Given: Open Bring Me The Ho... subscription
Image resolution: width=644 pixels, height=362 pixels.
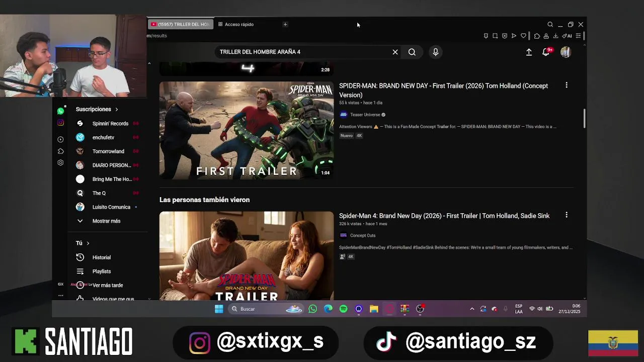Looking at the screenshot, I should click(108, 179).
